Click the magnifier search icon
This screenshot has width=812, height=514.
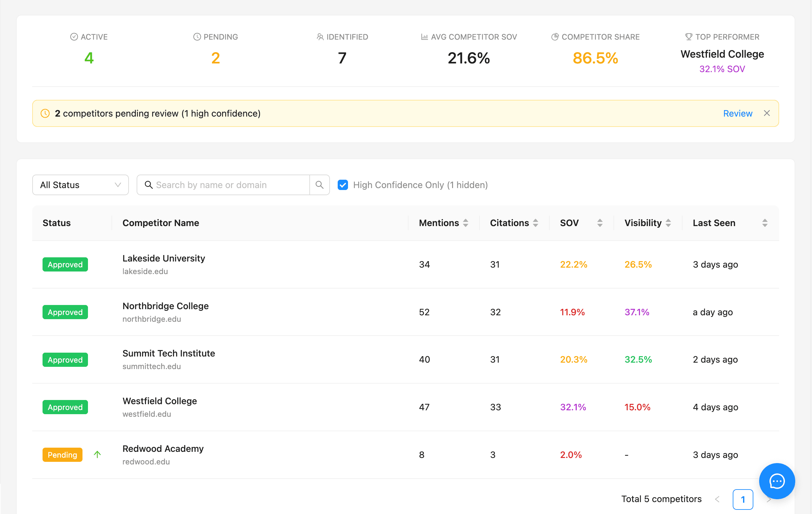[x=319, y=185]
